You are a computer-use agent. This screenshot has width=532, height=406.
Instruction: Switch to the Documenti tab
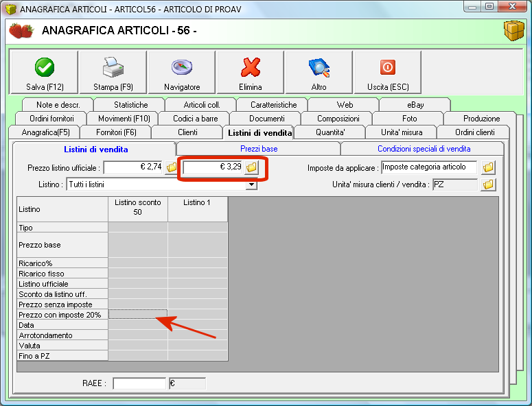click(266, 119)
